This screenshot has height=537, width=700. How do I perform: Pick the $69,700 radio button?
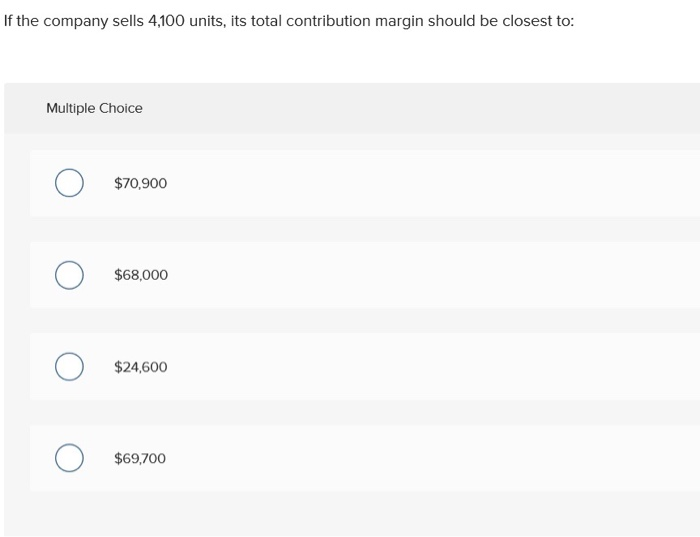tap(69, 458)
